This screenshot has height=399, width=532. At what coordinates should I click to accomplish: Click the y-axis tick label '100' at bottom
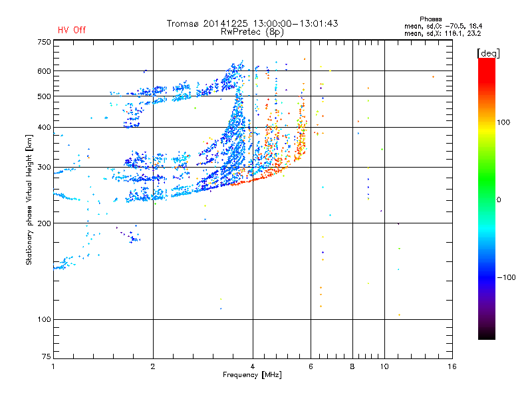click(44, 320)
